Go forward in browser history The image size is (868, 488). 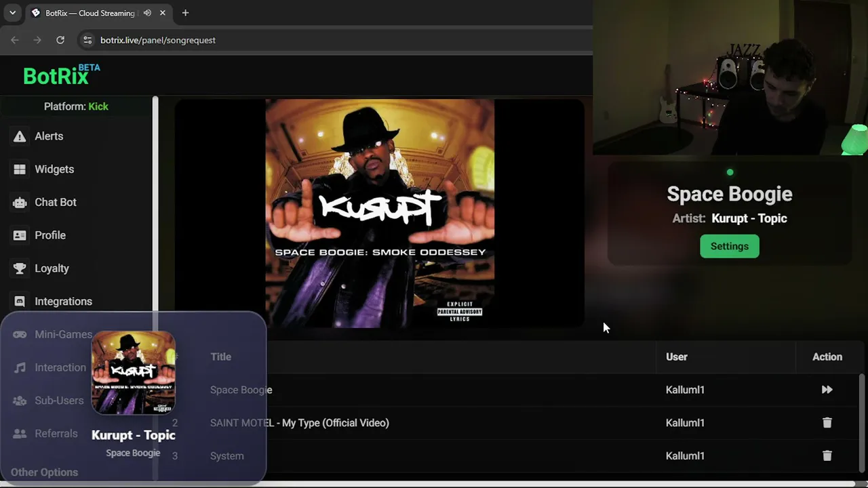click(x=37, y=40)
